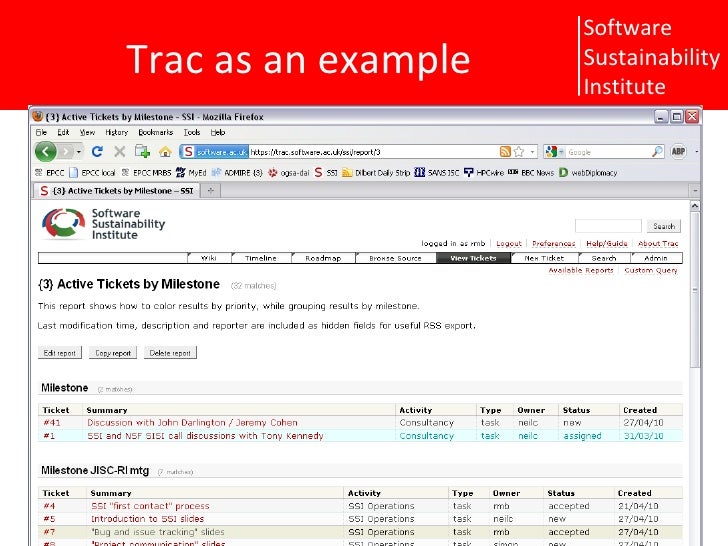Open the Edit menu

click(x=63, y=132)
